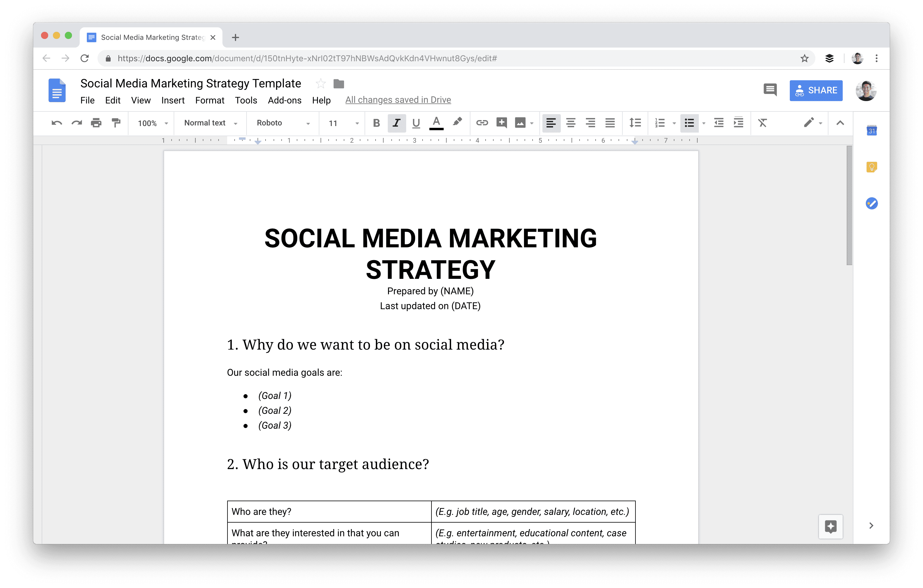Clear formatting using toolbar icon
Viewport: 923px width, 588px height.
tap(762, 123)
